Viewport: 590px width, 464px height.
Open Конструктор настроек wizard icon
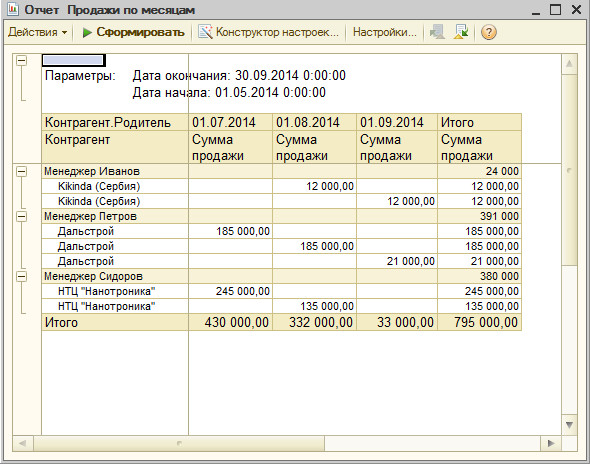205,32
